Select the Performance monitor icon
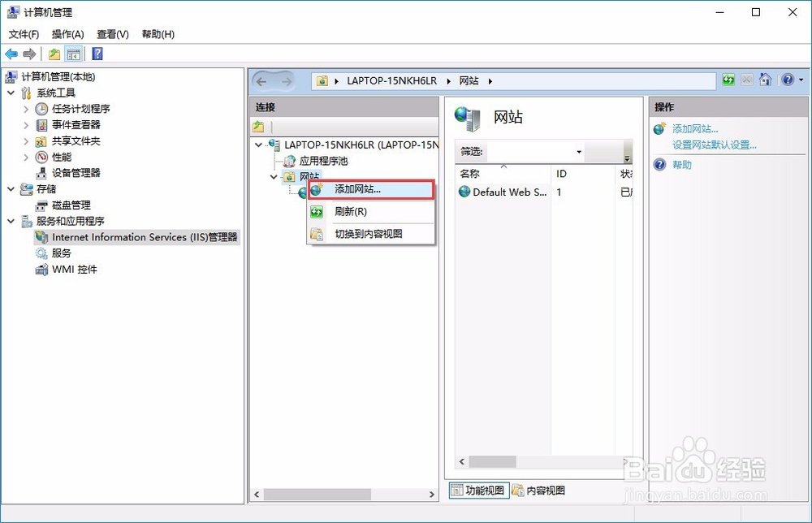The height and width of the screenshot is (523, 812). (x=41, y=157)
